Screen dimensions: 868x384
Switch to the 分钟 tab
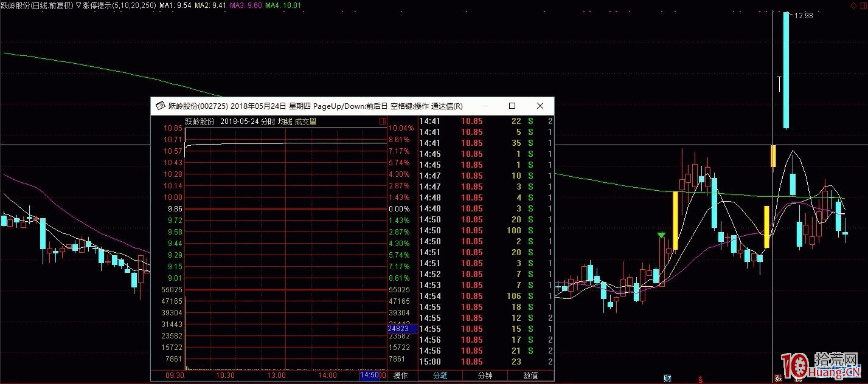click(x=485, y=375)
